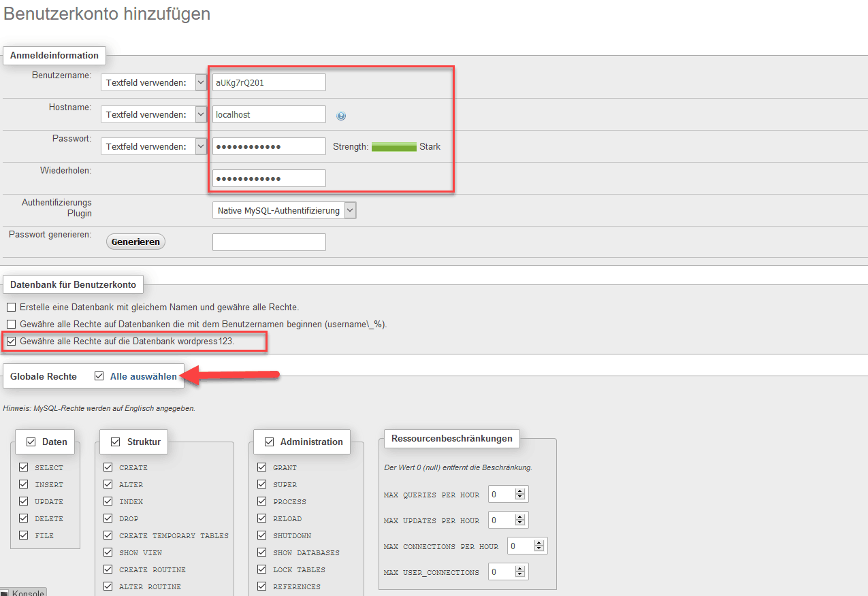This screenshot has width=868, height=596.
Task: Enable create database with same name
Action: 11,308
